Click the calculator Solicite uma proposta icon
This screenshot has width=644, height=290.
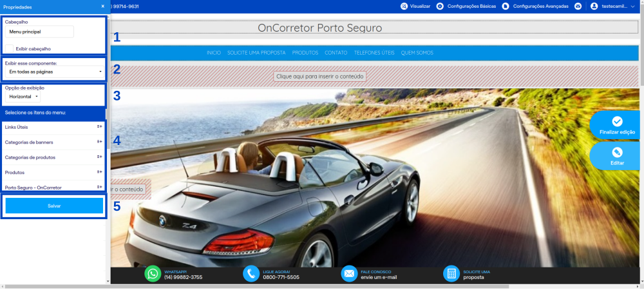coord(451,274)
